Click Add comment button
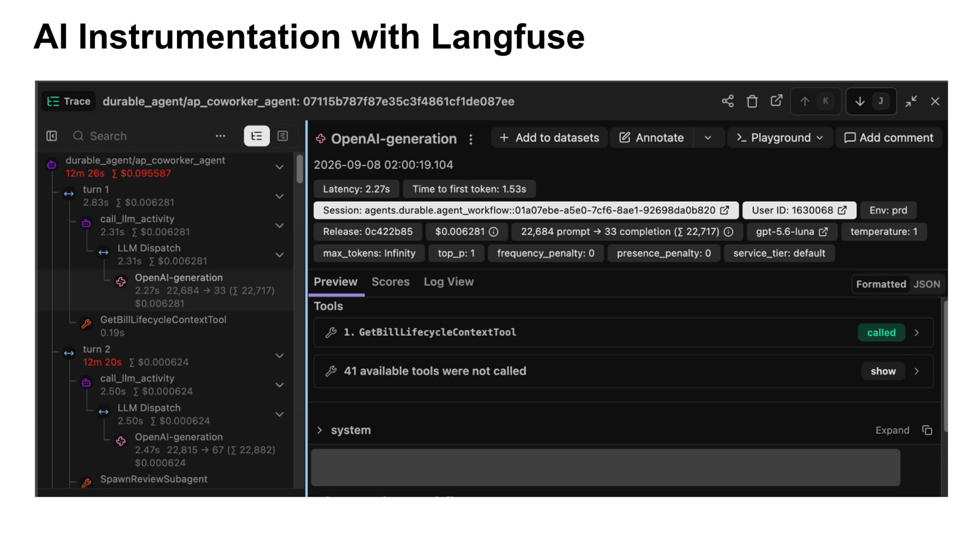Screen dimensions: 980x548 pos(889,138)
